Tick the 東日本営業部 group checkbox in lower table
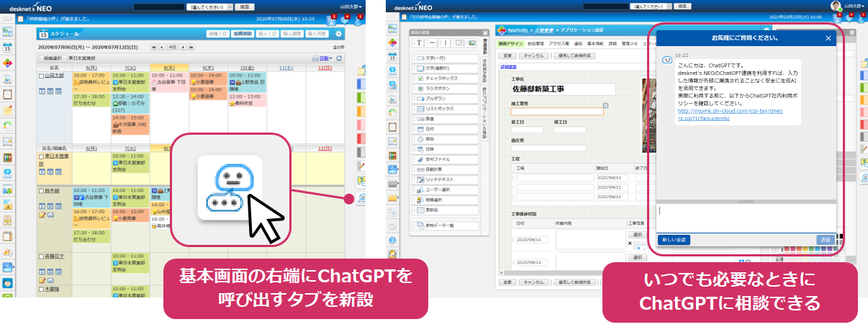868x327 pixels. pyautogui.click(x=40, y=155)
